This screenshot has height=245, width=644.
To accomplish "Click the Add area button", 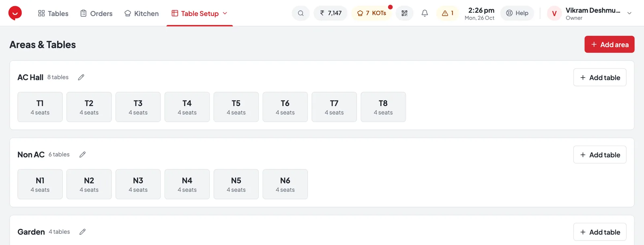I will click(x=609, y=44).
